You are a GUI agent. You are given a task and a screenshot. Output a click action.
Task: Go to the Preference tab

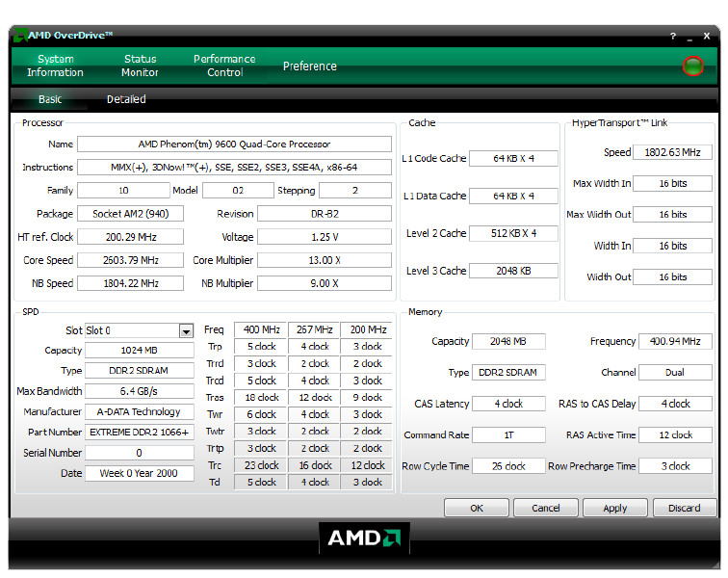(310, 66)
